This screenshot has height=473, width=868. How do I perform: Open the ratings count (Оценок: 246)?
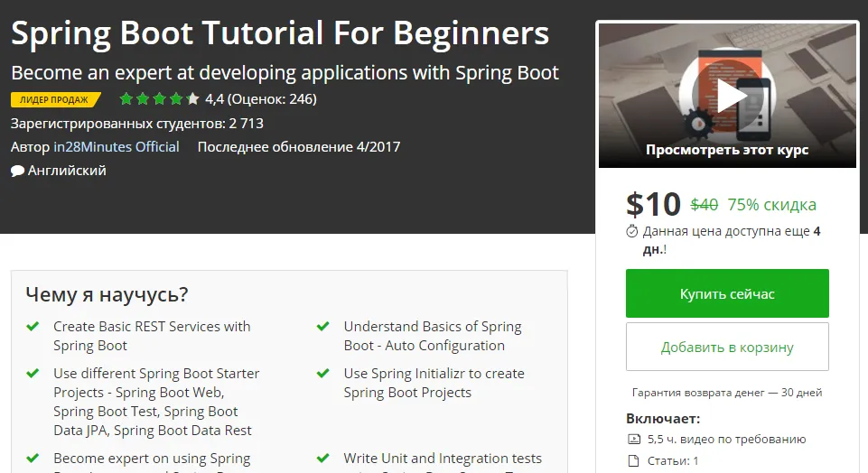(271, 99)
